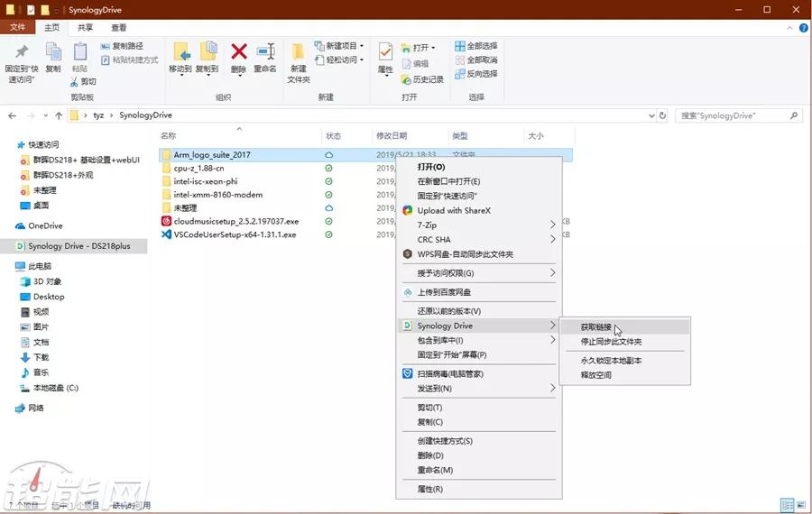Viewport: 812px width, 514px height.
Task: Open the ribbon Open (打开) dropdown
Action: point(419,48)
